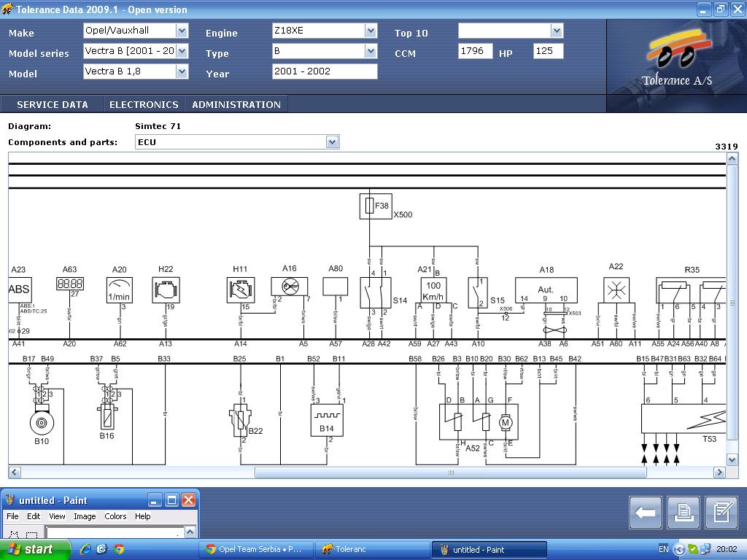Select the A63 digital display symbol
Image resolution: width=747 pixels, height=560 pixels.
[x=70, y=284]
